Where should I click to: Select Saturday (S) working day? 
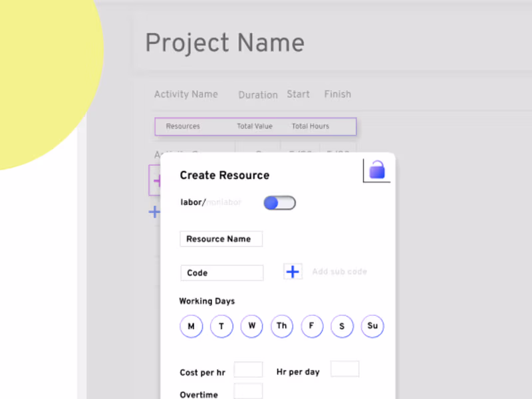coord(342,326)
